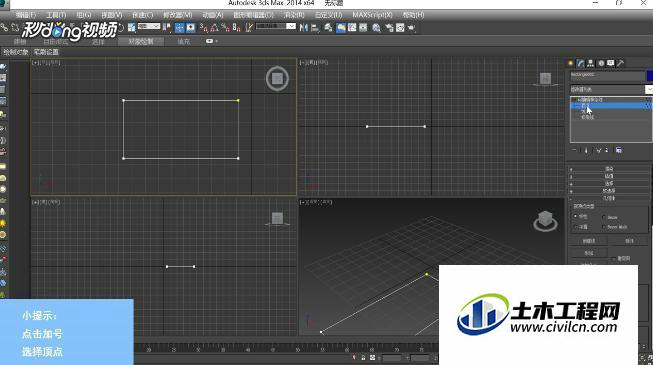Toggle Keyboard Shortcut Override icon

(191, 28)
